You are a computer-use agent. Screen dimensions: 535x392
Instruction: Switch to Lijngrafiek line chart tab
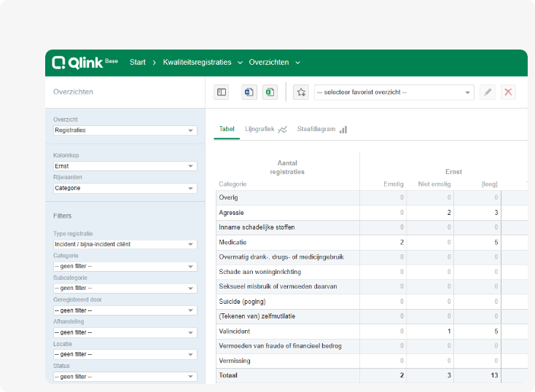[x=266, y=129]
